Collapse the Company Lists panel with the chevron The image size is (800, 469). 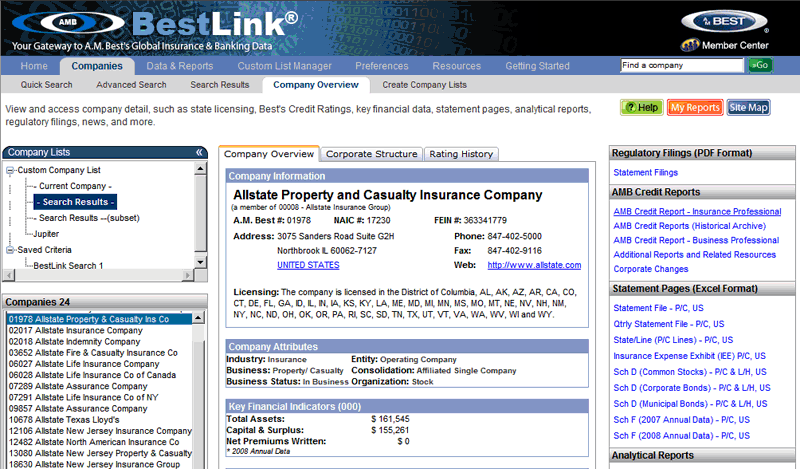point(199,153)
